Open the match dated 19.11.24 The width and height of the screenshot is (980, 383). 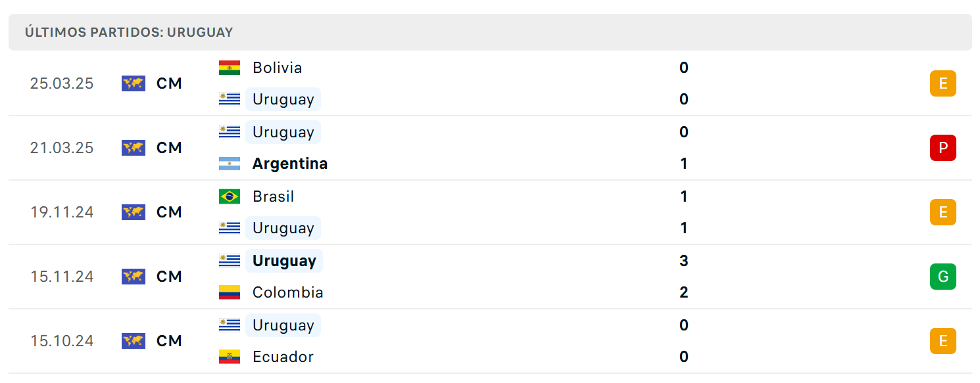(x=490, y=212)
